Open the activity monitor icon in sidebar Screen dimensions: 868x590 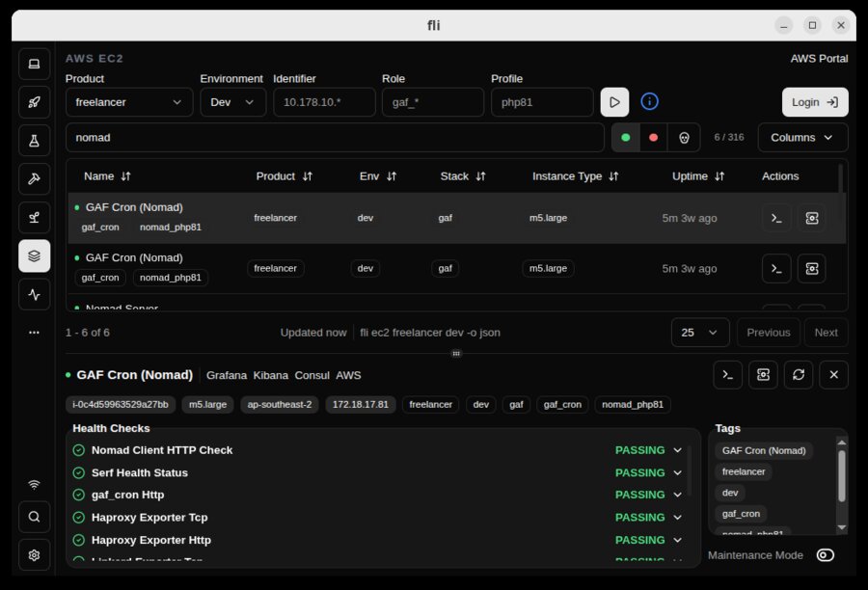click(x=34, y=294)
